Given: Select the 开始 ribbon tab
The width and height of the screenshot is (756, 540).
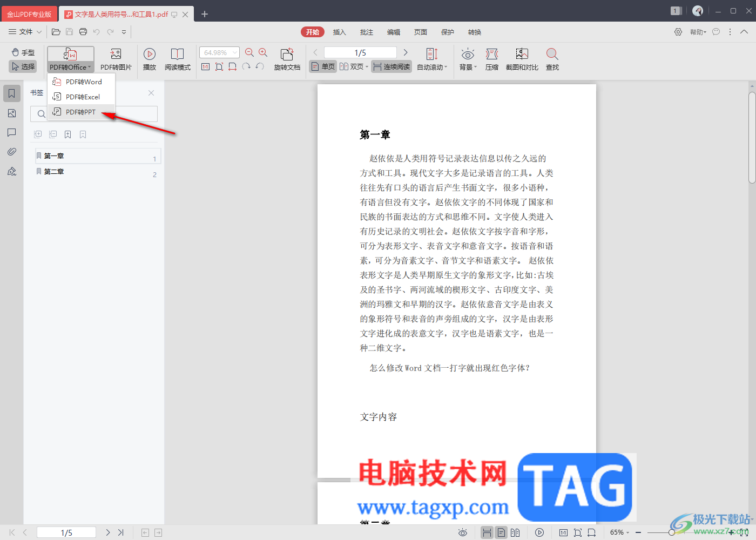Looking at the screenshot, I should pos(313,32).
